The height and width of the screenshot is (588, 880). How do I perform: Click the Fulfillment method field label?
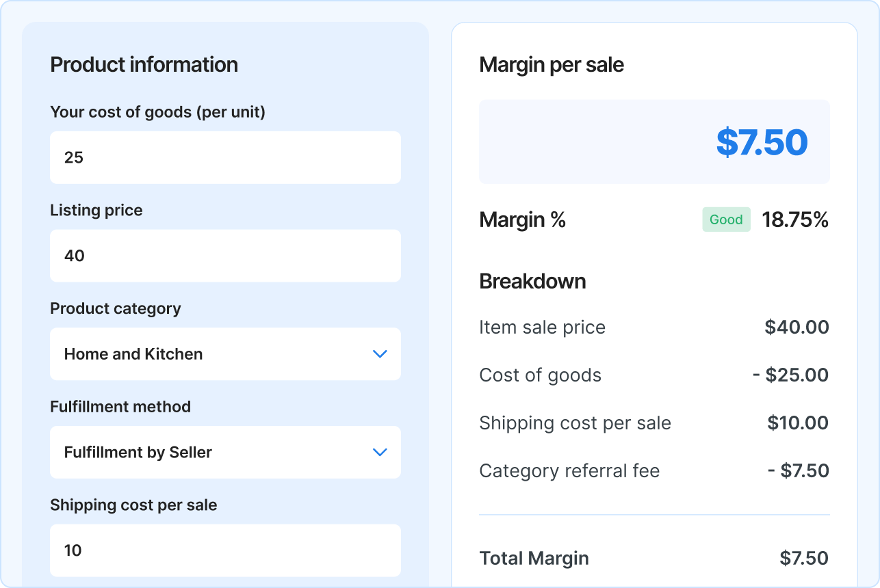(x=120, y=407)
